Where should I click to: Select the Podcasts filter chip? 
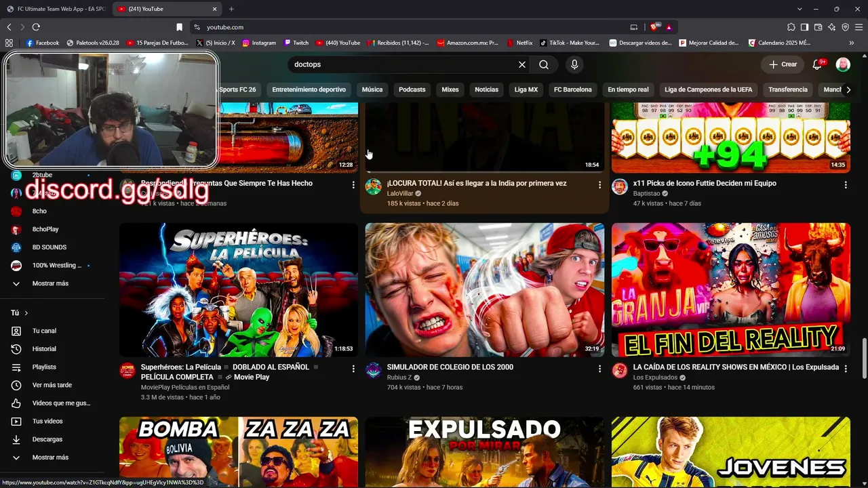(412, 89)
